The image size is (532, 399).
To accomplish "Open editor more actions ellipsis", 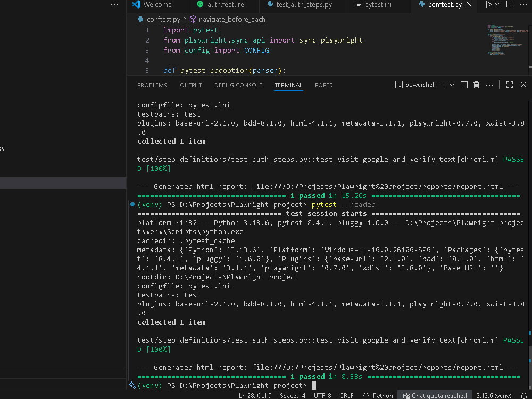I will (x=523, y=4).
